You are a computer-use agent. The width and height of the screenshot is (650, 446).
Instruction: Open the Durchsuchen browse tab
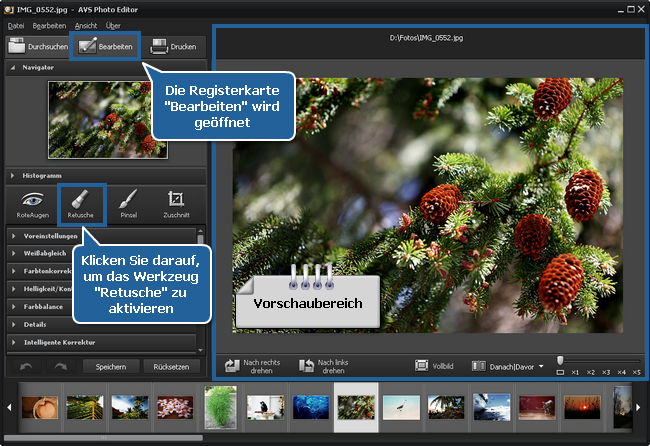(38, 46)
